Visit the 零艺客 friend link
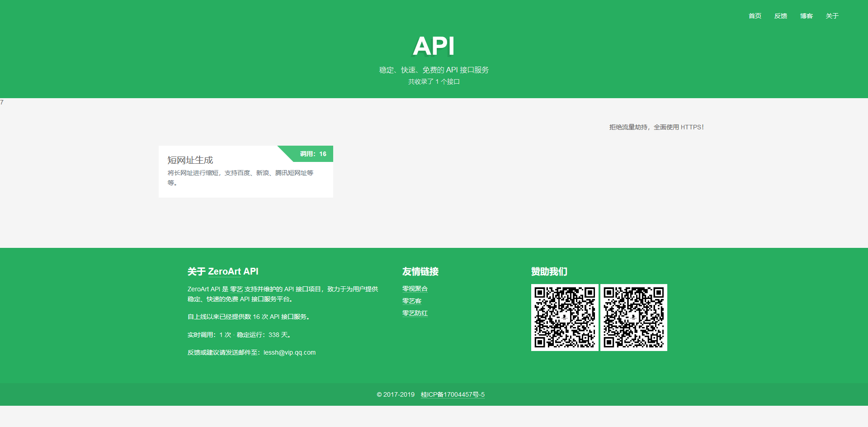 pyautogui.click(x=411, y=301)
